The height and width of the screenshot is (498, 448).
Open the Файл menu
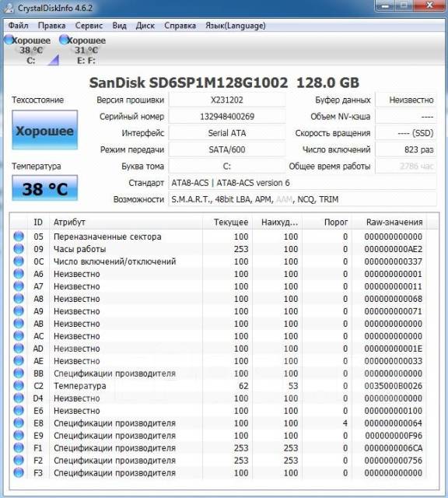(x=18, y=26)
